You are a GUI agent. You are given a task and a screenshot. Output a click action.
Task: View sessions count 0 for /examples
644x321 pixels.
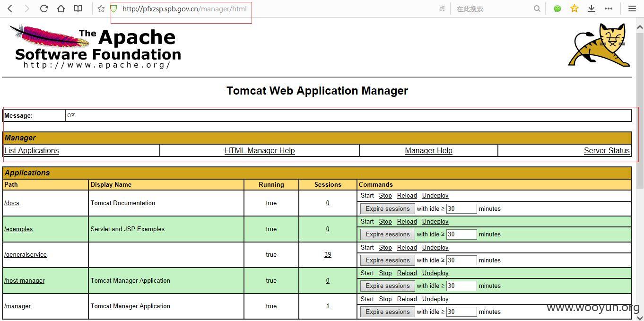pyautogui.click(x=328, y=229)
